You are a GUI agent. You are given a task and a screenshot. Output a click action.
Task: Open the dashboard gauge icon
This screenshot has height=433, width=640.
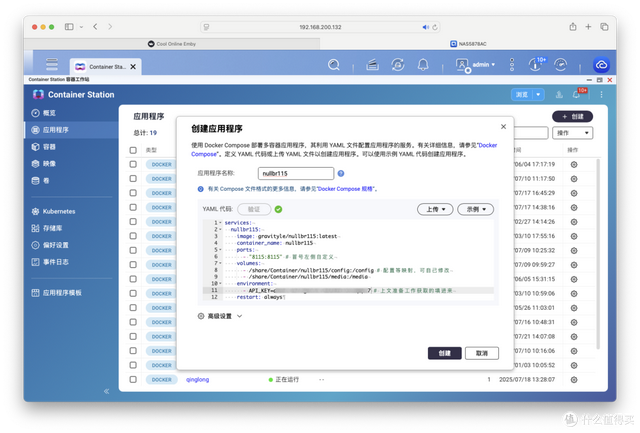coord(560,64)
